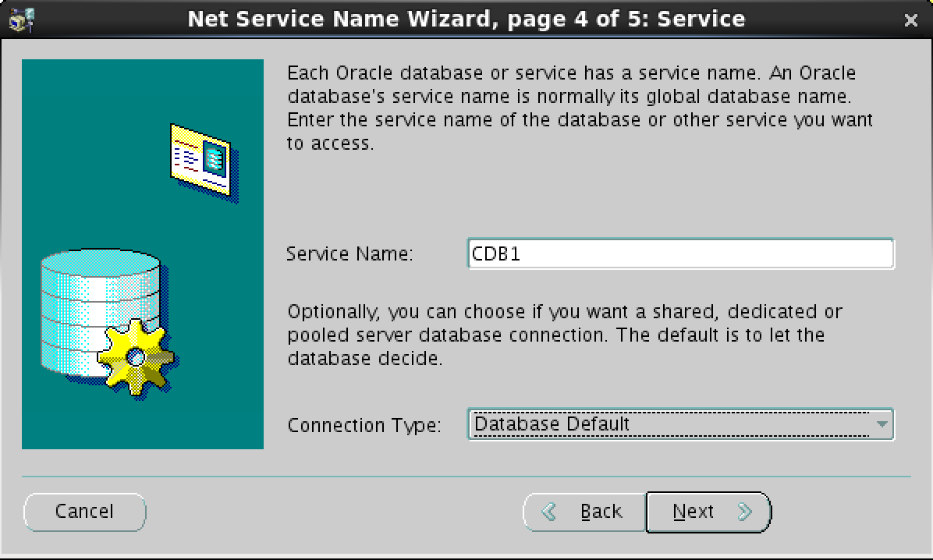The image size is (933, 560).
Task: Click the service name description paragraph
Action: pyautogui.click(x=579, y=108)
